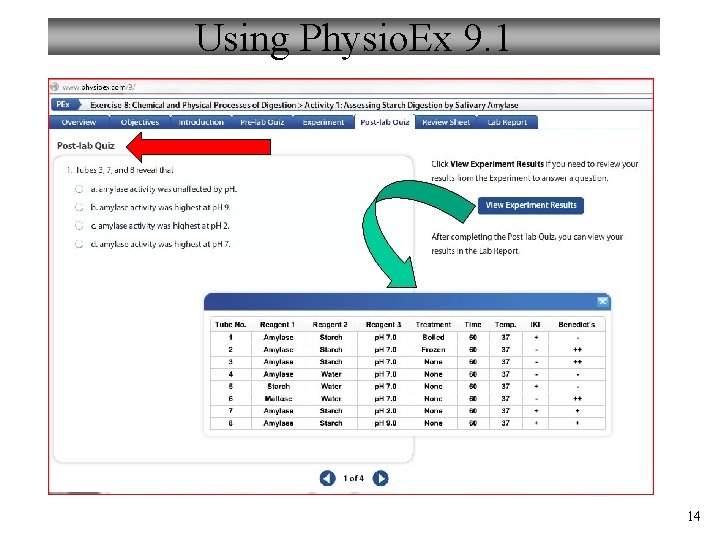Image resolution: width=720 pixels, height=540 pixels.
Task: Click 'Boiled' treatment cell in tube 1
Action: point(433,337)
